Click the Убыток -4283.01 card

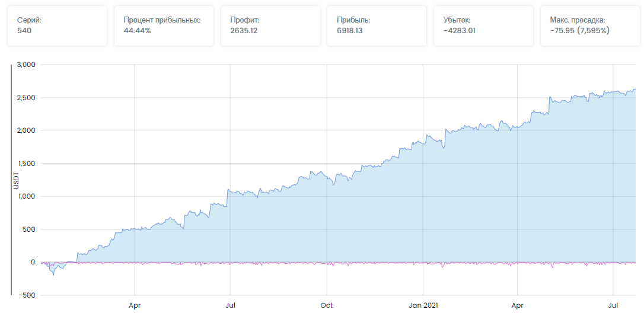pos(483,25)
